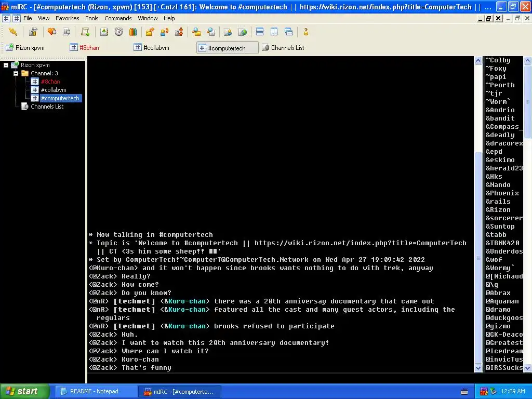
Task: Select nick &eskimo in nick list
Action: pyautogui.click(x=500, y=160)
